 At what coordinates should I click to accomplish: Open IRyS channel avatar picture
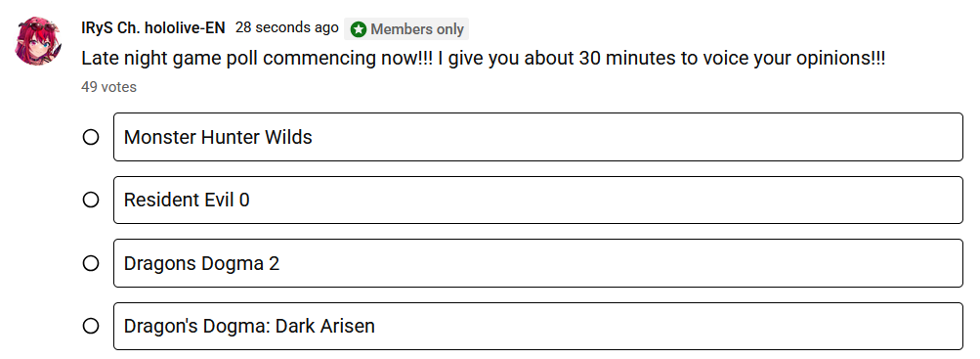39,41
